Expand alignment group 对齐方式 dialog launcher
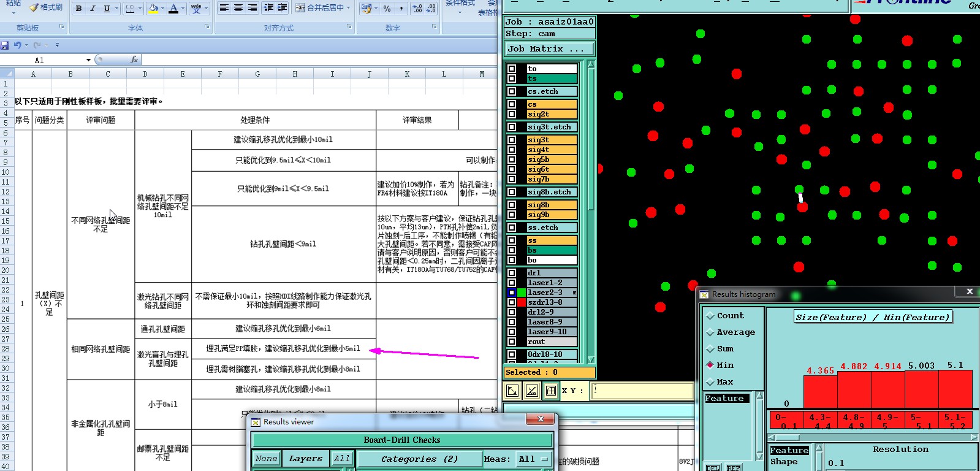 pyautogui.click(x=349, y=27)
